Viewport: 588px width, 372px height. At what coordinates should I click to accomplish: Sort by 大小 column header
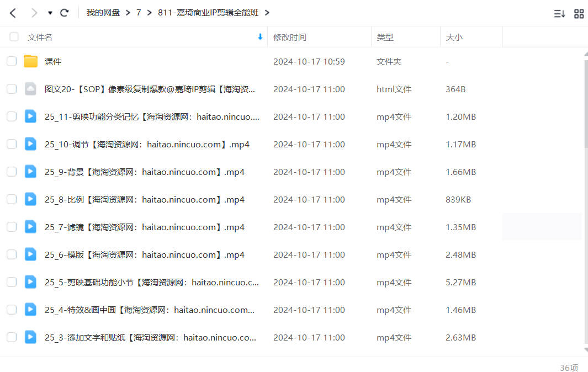[x=454, y=37]
